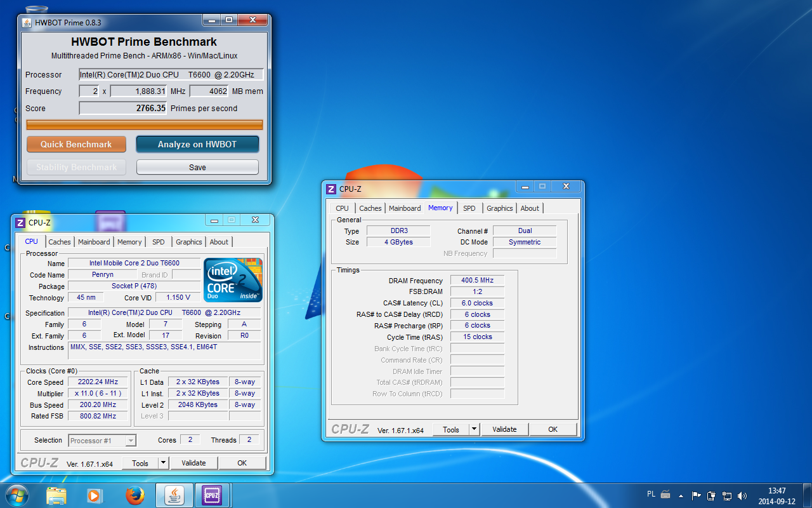Screen dimensions: 812x508
Task: Click the HWBOT Prime window title icon
Action: 26,22
